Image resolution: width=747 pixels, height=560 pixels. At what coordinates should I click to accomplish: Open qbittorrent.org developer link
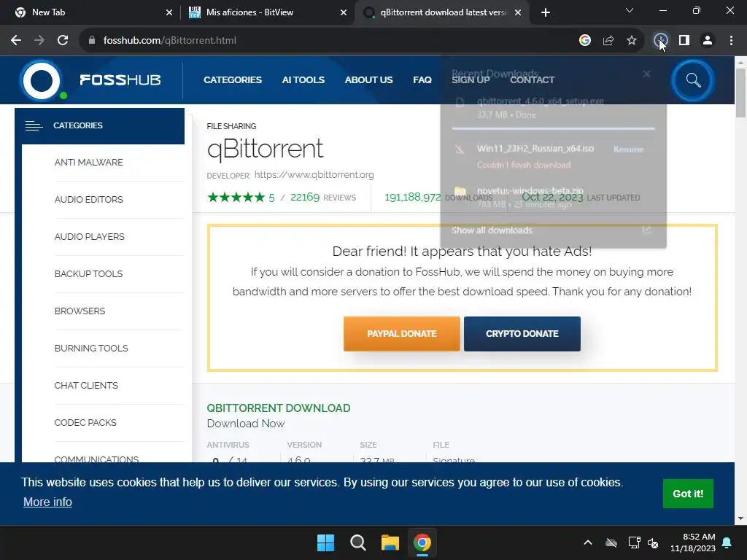[x=314, y=175]
